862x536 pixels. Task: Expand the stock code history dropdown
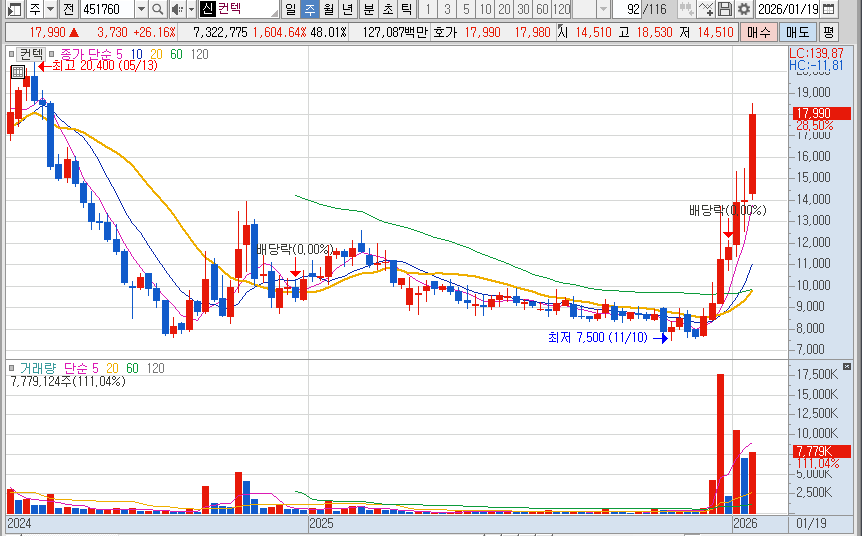pyautogui.click(x=141, y=9)
